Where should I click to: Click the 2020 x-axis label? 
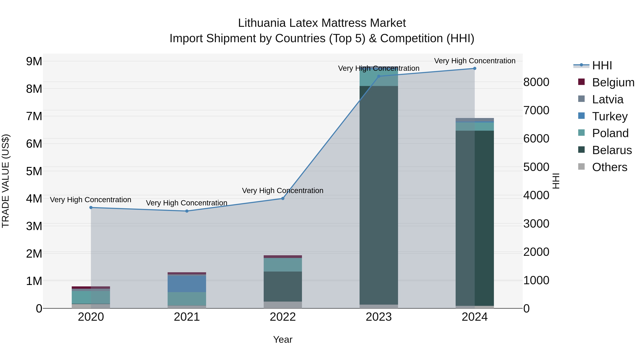tap(91, 317)
